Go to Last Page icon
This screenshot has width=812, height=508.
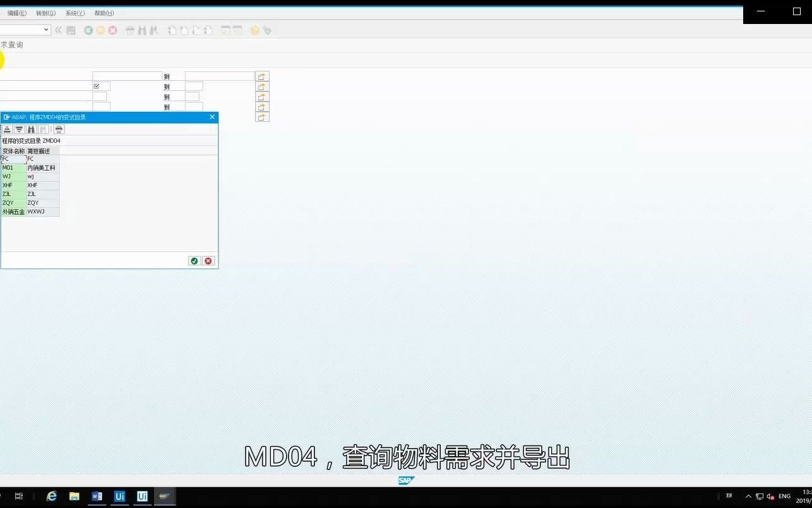[208, 30]
